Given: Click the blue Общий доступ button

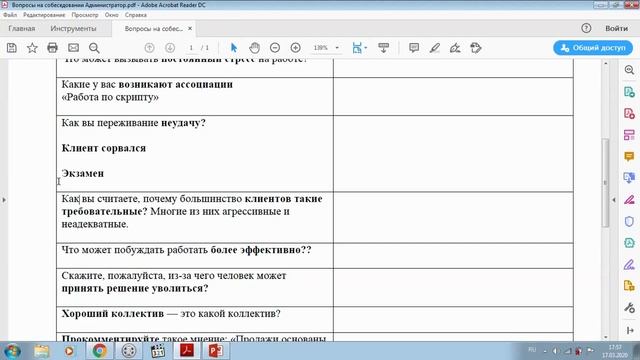Looking at the screenshot, I should pyautogui.click(x=593, y=48).
